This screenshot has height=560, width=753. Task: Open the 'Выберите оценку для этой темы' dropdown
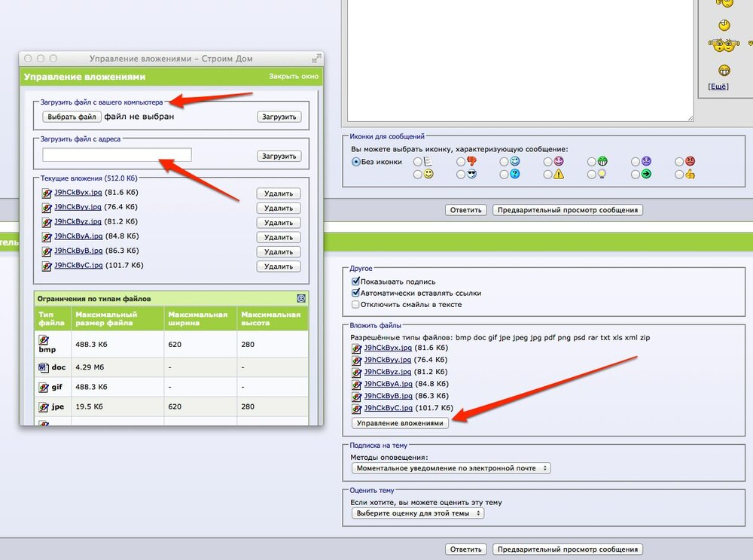click(x=418, y=513)
